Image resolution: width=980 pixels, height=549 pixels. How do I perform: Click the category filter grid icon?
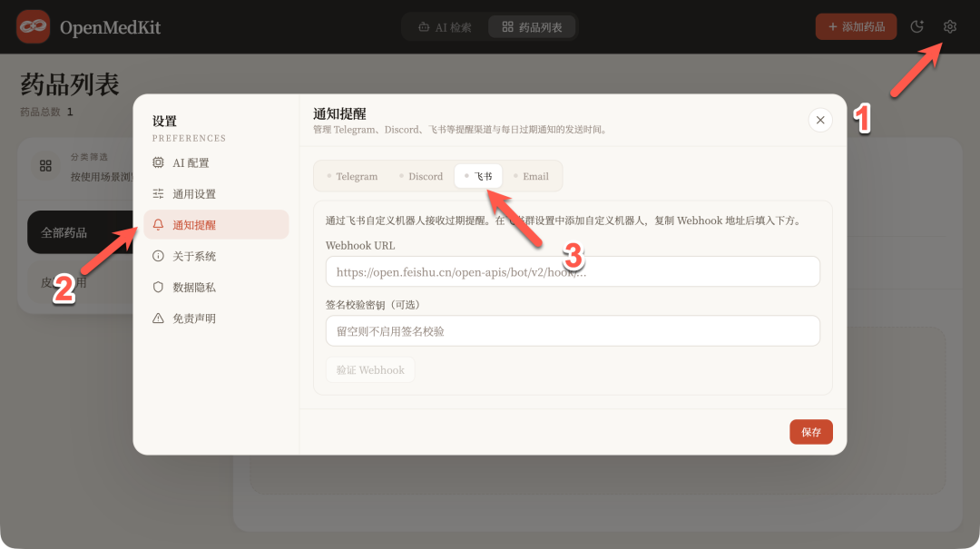(45, 166)
